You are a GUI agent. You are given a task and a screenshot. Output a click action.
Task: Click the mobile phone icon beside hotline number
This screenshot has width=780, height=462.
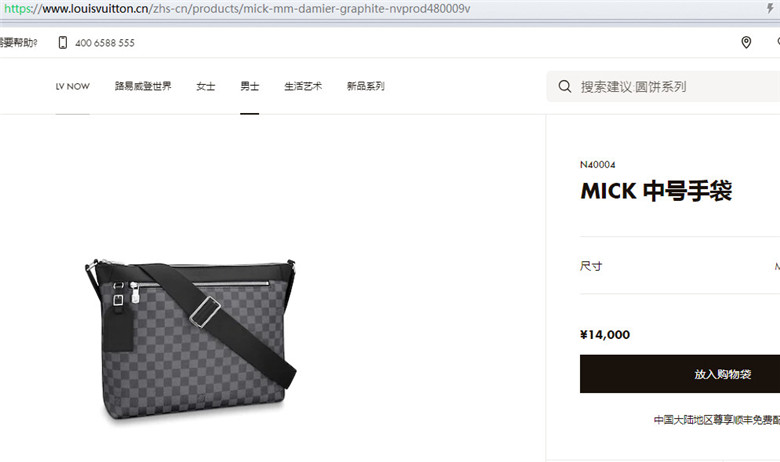point(63,42)
